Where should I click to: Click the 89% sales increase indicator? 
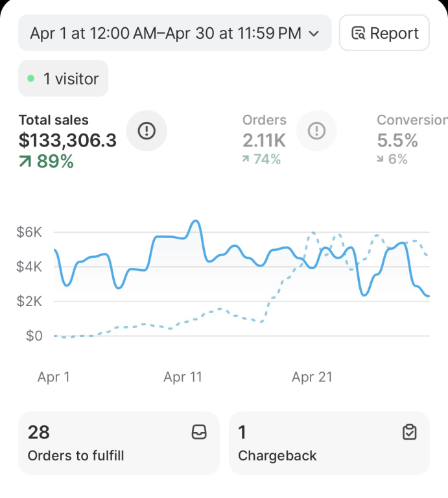46,161
